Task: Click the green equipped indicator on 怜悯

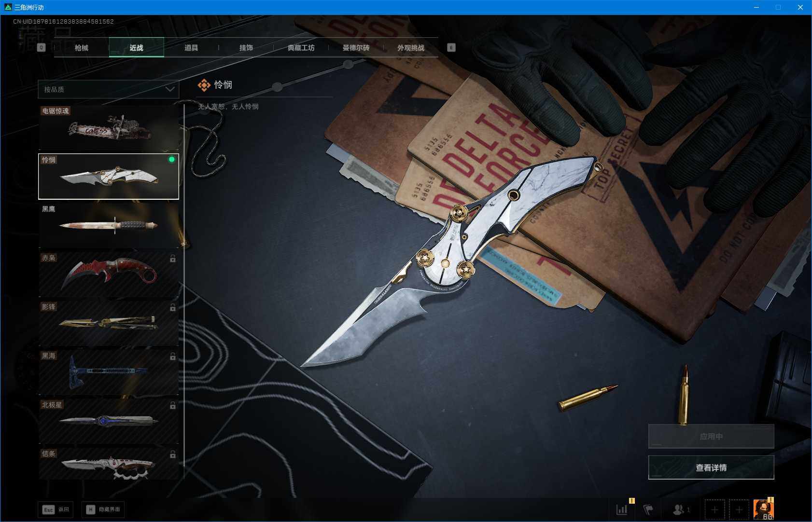Action: pos(171,160)
